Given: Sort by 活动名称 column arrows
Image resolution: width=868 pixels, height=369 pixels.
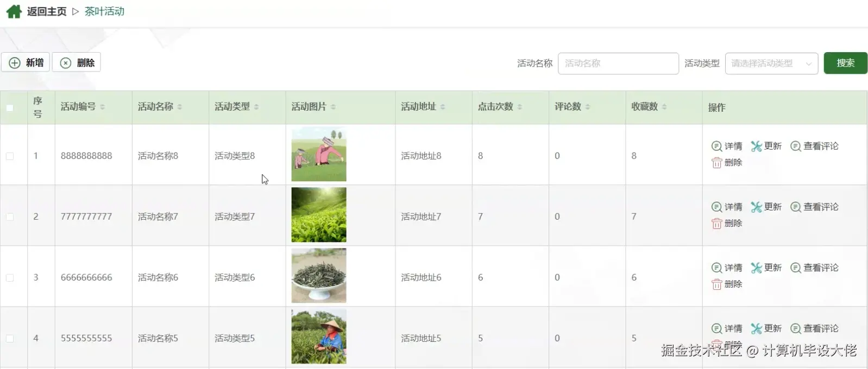Looking at the screenshot, I should [180, 107].
